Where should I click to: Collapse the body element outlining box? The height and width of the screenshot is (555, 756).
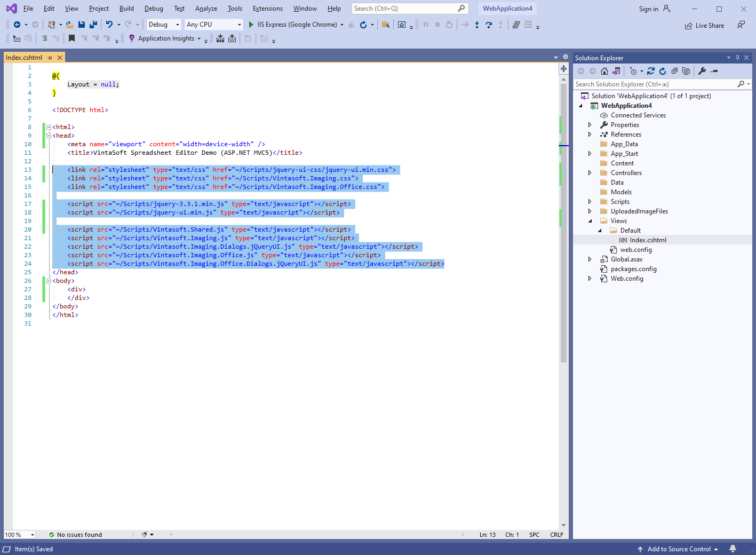pyautogui.click(x=49, y=281)
